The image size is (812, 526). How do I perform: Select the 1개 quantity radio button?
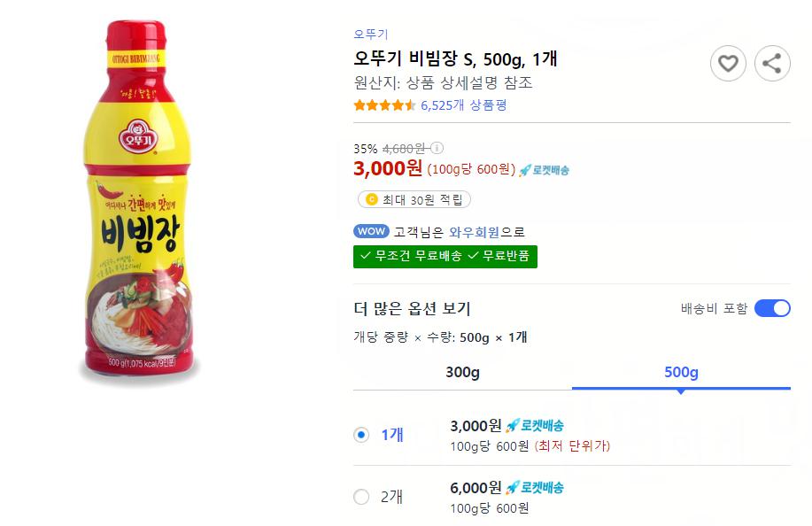[361, 435]
